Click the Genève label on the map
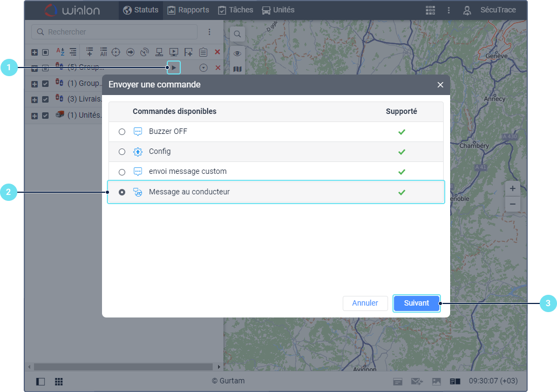The image size is (557, 392). pos(497,56)
